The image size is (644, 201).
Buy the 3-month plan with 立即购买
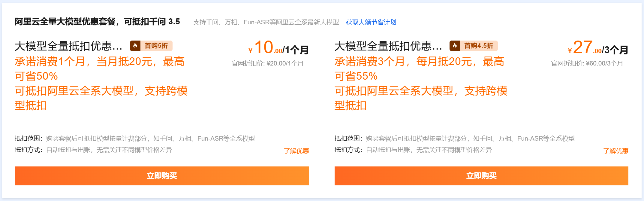(x=481, y=176)
